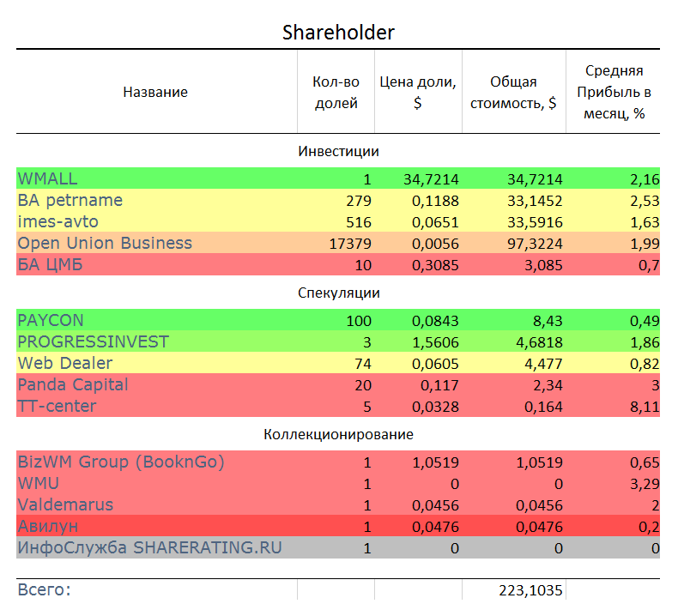The width and height of the screenshot is (678, 616).
Task: Click share price '0,0843' in PAYCON row
Action: (x=435, y=321)
